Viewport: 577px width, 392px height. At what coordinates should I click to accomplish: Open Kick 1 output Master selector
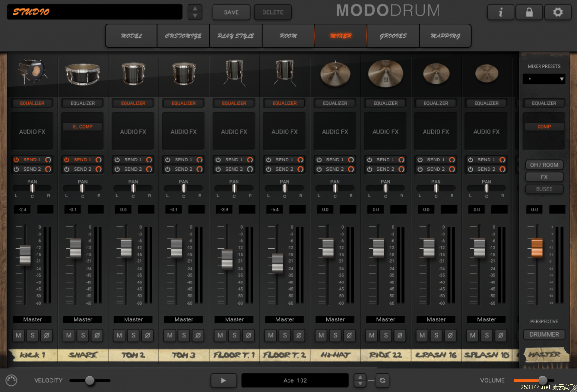(x=32, y=319)
